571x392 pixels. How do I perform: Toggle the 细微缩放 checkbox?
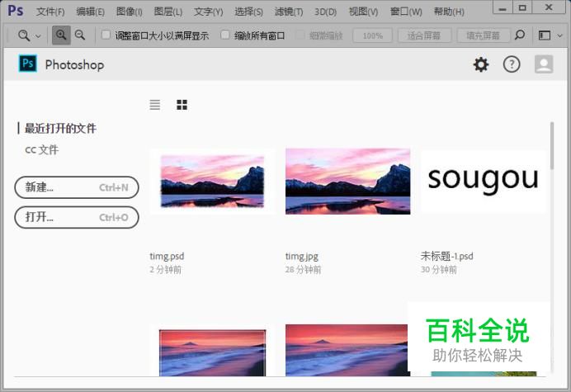[x=300, y=35]
